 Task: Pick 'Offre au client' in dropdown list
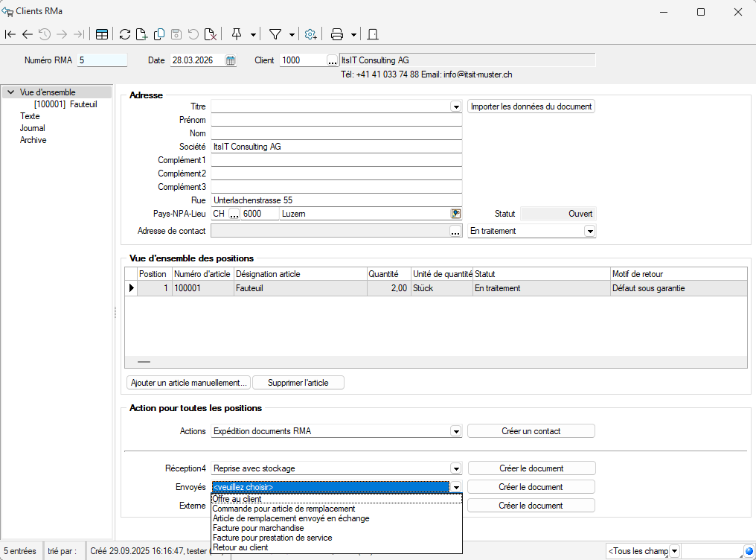pos(237,499)
